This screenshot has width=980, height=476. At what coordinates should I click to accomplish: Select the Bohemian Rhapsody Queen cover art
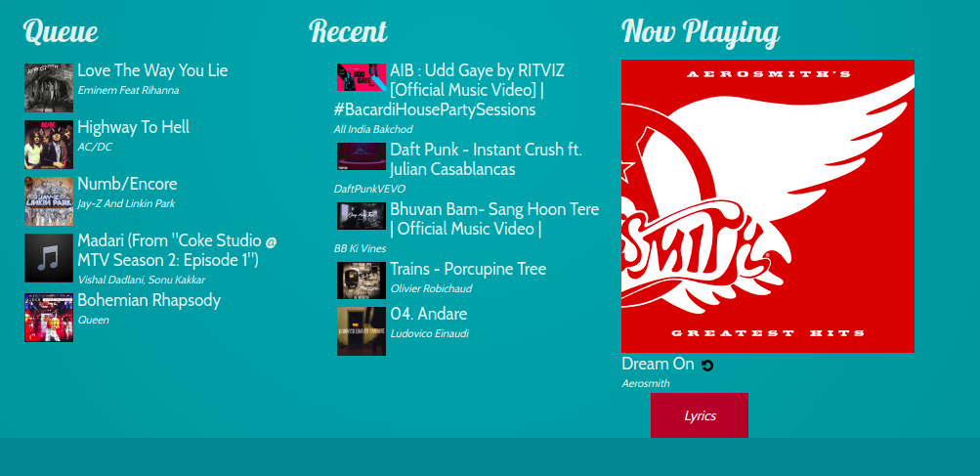[x=49, y=318]
